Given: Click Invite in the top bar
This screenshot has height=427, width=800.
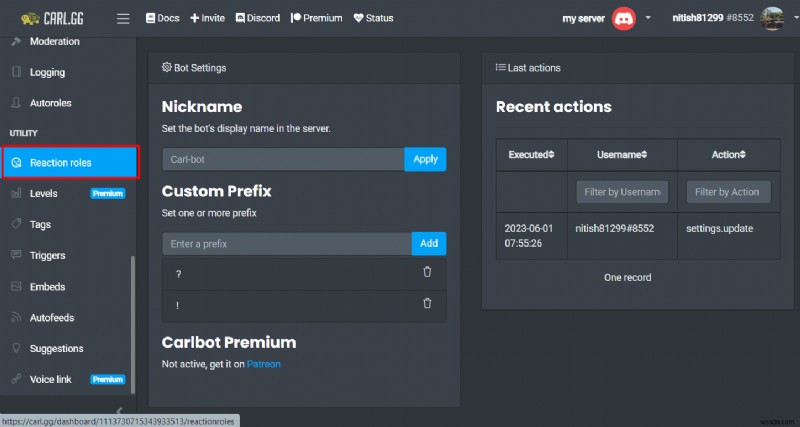Looking at the screenshot, I should 207,18.
